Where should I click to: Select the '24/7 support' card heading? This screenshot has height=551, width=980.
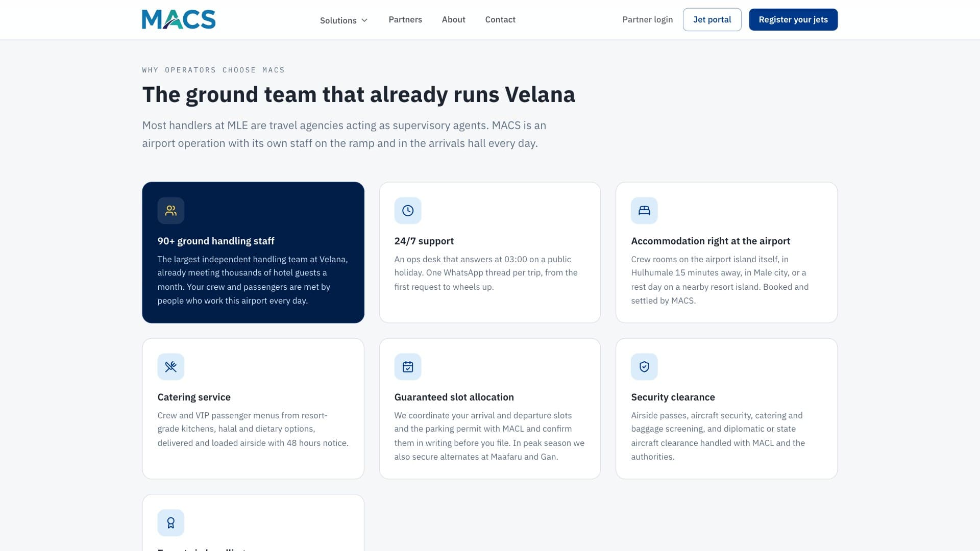click(x=424, y=241)
